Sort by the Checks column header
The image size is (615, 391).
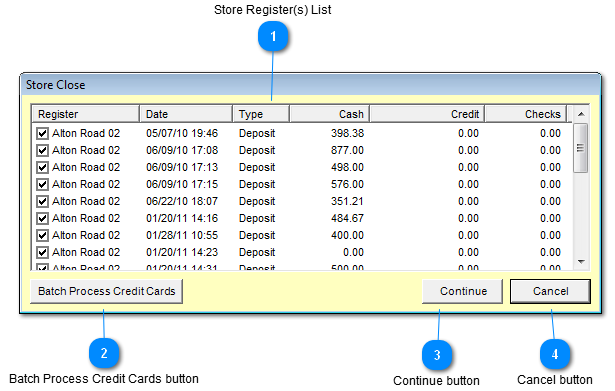[526, 114]
